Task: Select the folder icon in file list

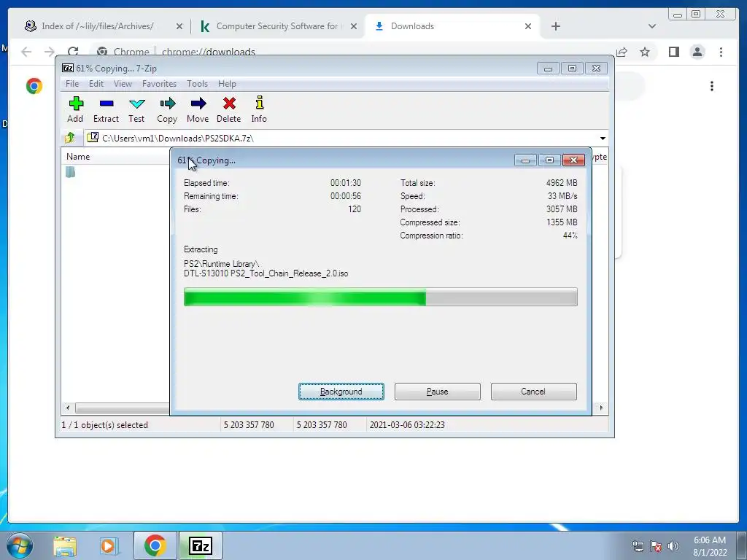Action: pyautogui.click(x=71, y=172)
